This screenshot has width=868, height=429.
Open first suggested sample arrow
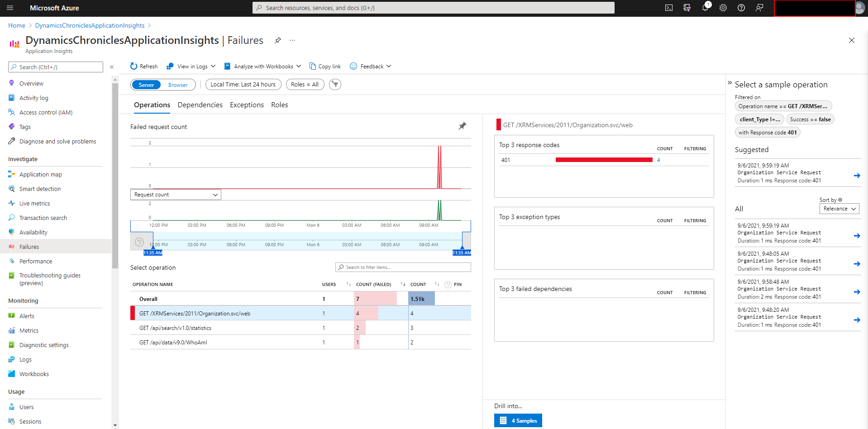pyautogui.click(x=857, y=176)
